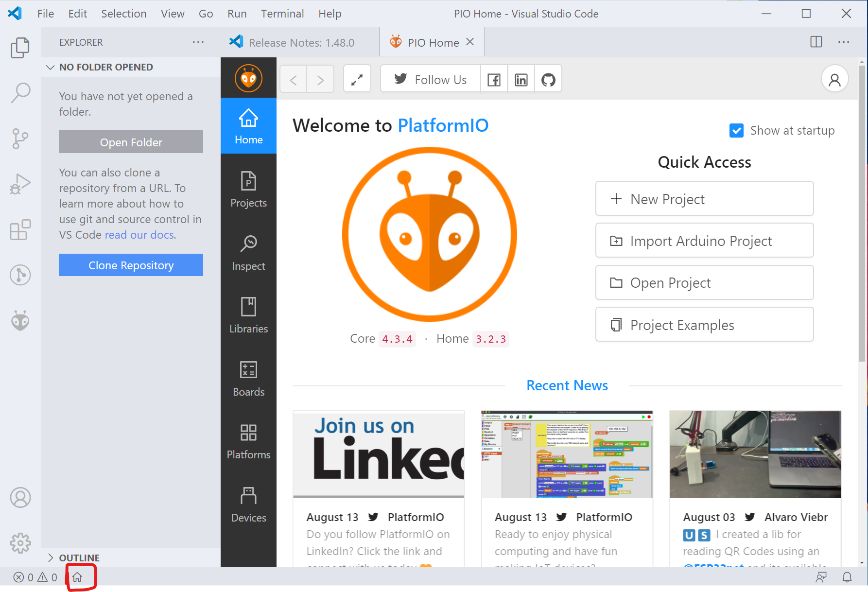868x592 pixels.
Task: Open the microBlocks news thumbnail
Action: (x=567, y=454)
